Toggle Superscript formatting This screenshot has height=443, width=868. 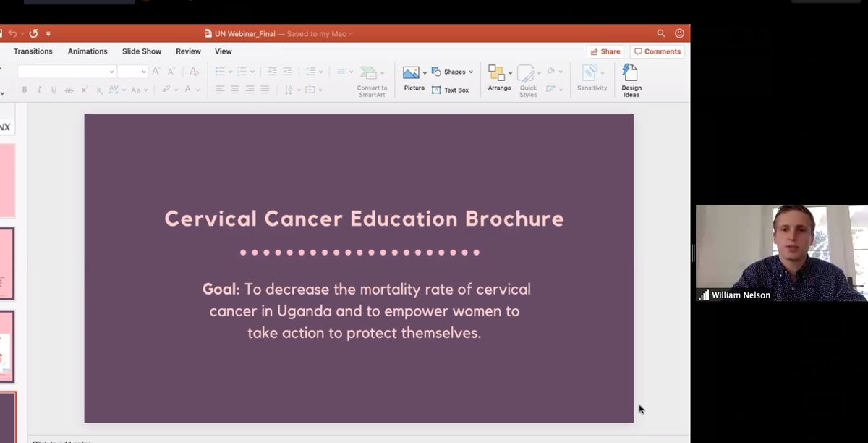pyautogui.click(x=85, y=90)
